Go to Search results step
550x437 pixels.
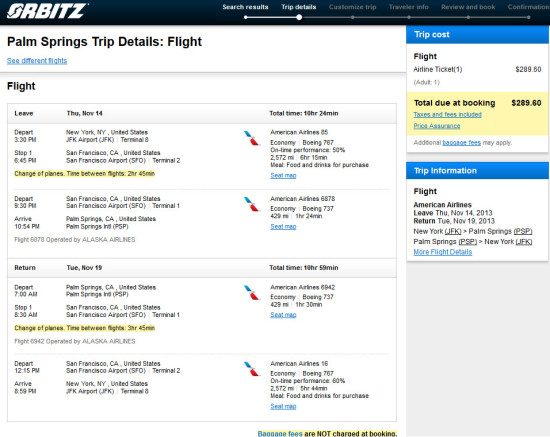[245, 7]
